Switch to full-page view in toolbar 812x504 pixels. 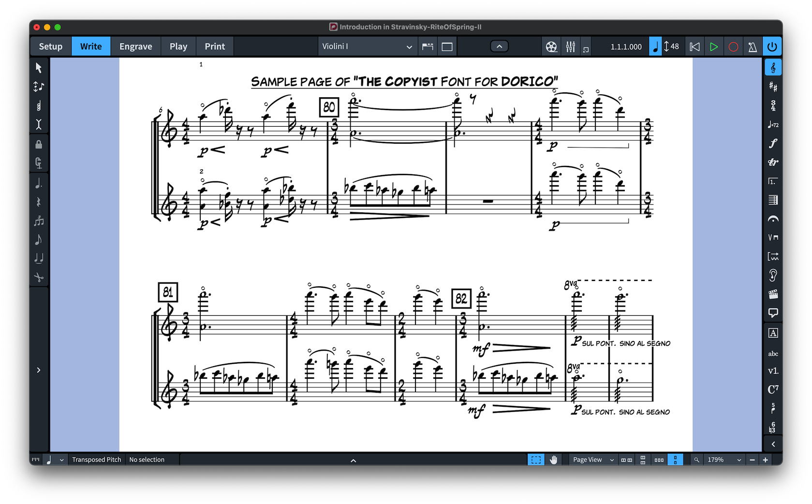tap(447, 47)
